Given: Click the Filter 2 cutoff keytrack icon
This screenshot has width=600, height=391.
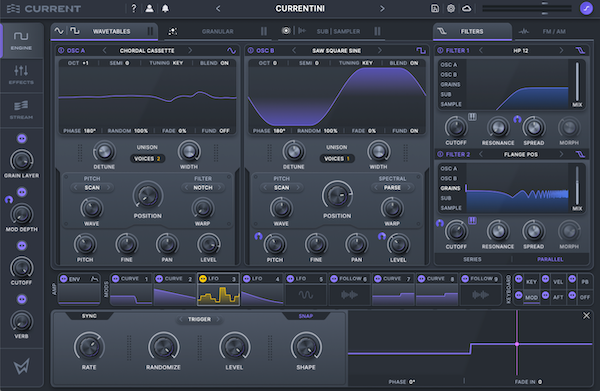Looking at the screenshot, I should [x=472, y=221].
